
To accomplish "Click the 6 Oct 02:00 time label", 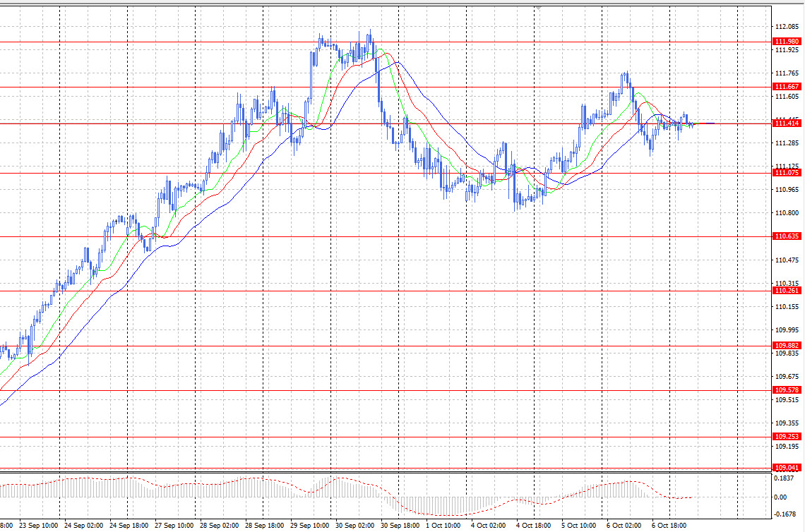I will 624,526.
